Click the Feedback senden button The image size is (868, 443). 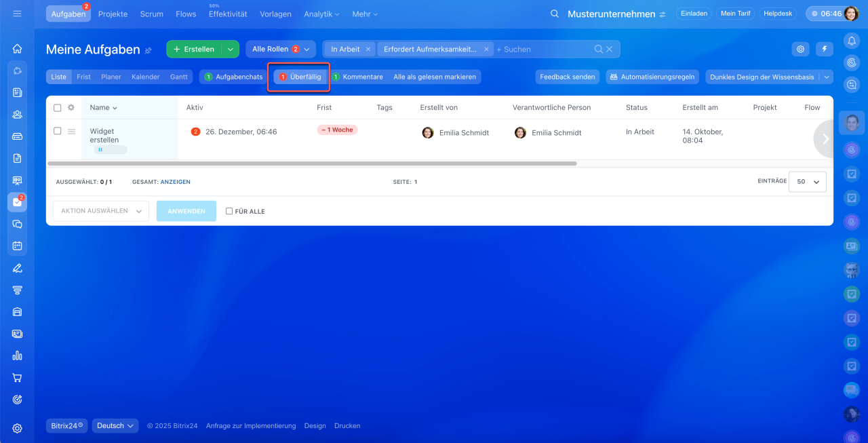[x=567, y=77]
